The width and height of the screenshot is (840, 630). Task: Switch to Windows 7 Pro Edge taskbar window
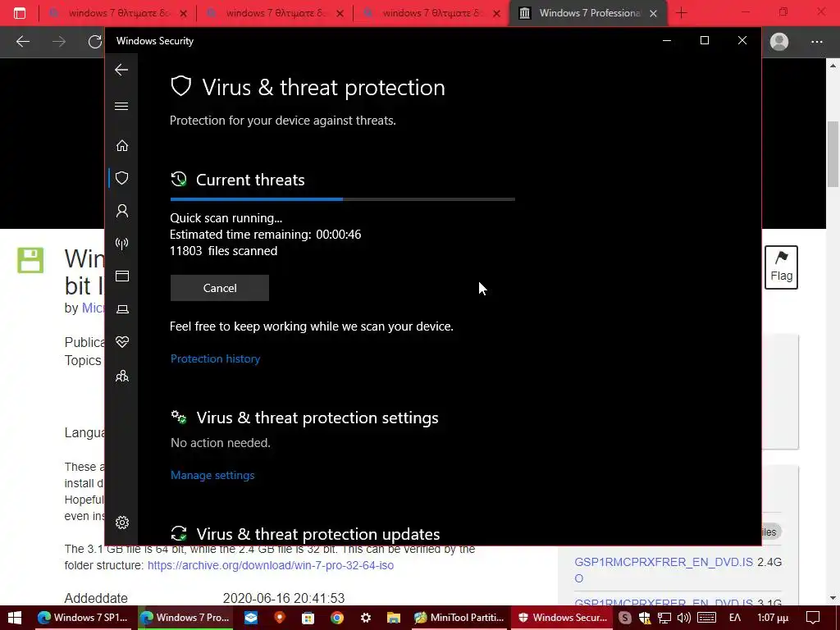pos(185,618)
